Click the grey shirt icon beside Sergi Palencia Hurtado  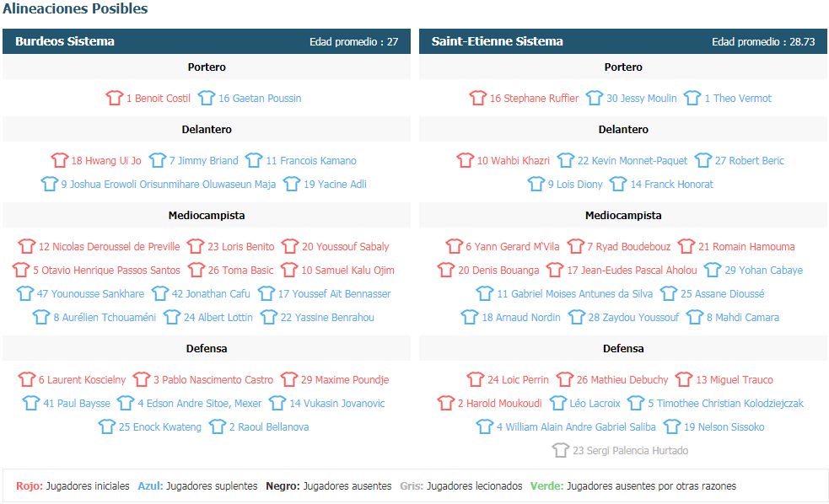[x=561, y=450]
